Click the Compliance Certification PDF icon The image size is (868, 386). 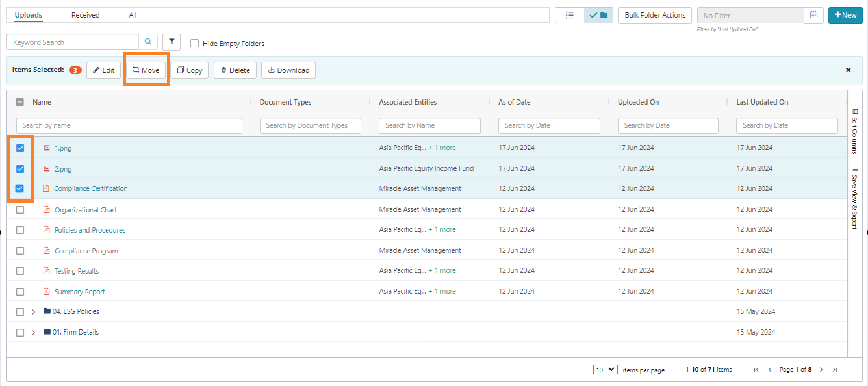click(46, 188)
